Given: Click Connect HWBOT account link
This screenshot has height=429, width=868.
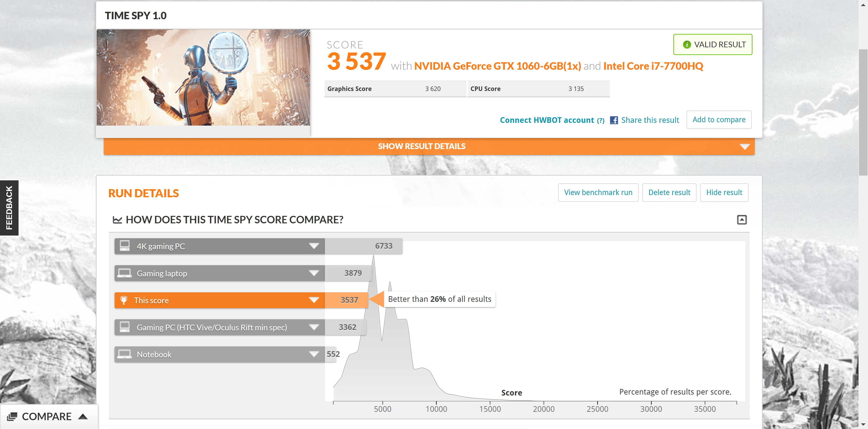Looking at the screenshot, I should point(547,120).
